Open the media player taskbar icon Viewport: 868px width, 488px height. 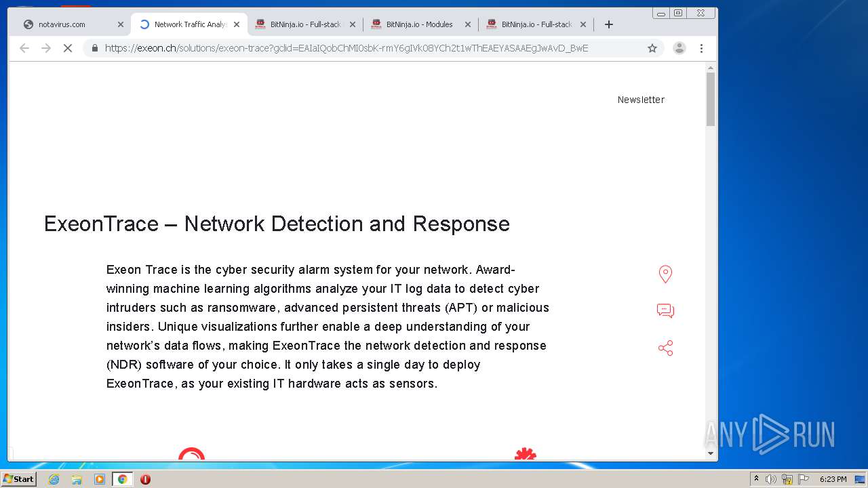(x=100, y=479)
